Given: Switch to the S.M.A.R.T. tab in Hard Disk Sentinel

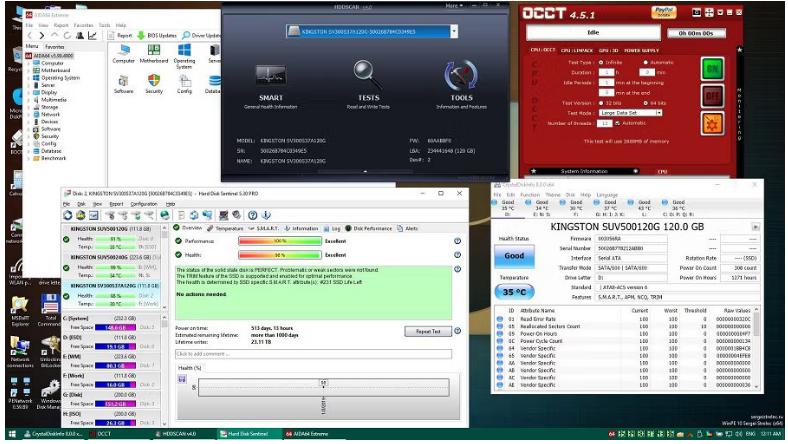Looking at the screenshot, I should click(x=268, y=228).
